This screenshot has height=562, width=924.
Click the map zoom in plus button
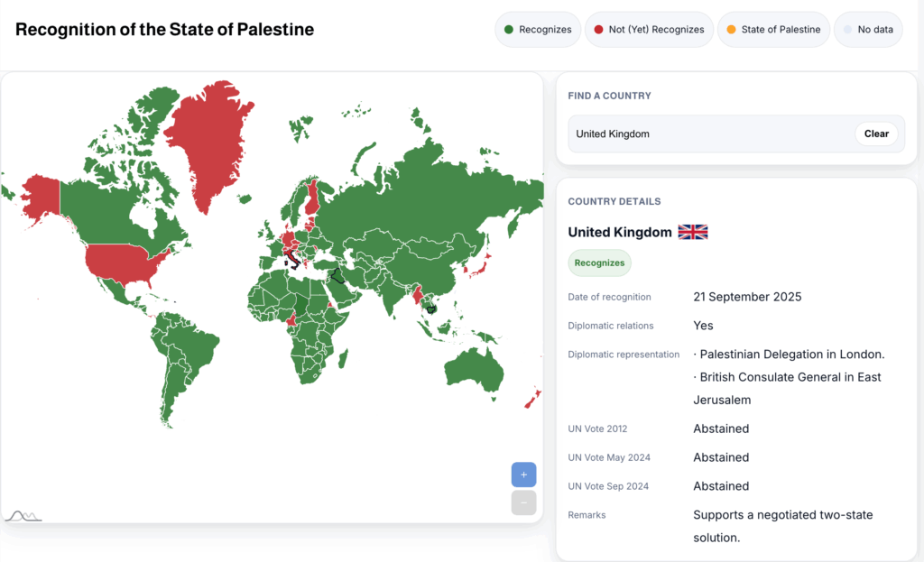tap(523, 474)
